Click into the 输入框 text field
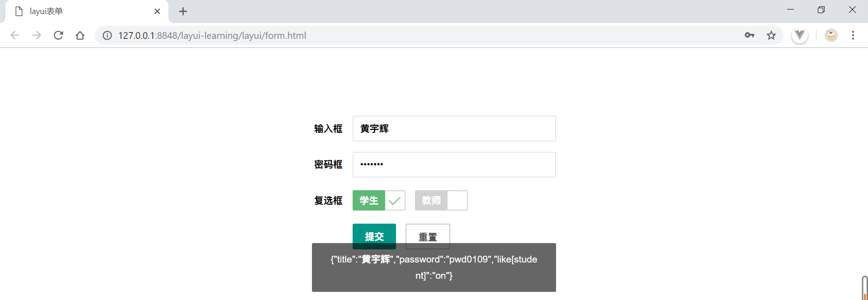This screenshot has height=300, width=868. (x=454, y=129)
